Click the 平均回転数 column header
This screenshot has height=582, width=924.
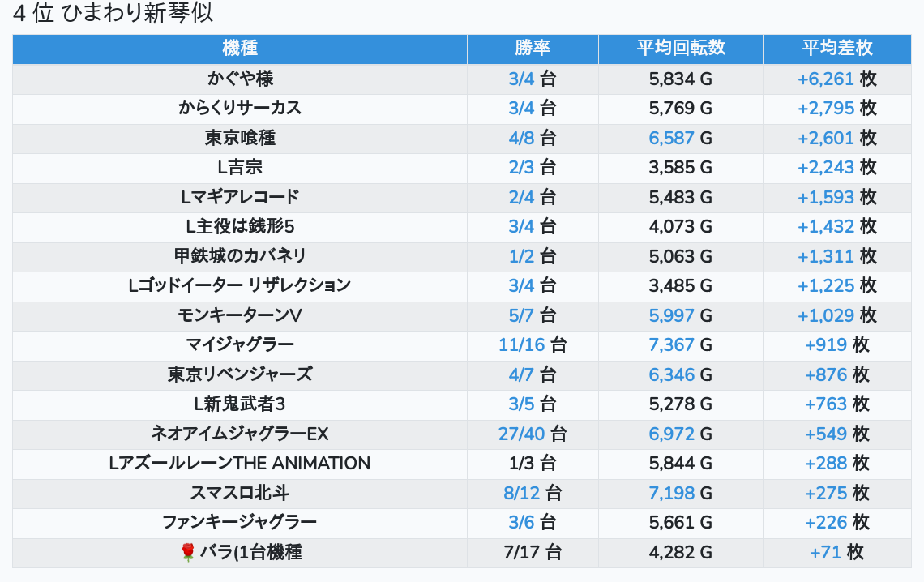tap(681, 49)
